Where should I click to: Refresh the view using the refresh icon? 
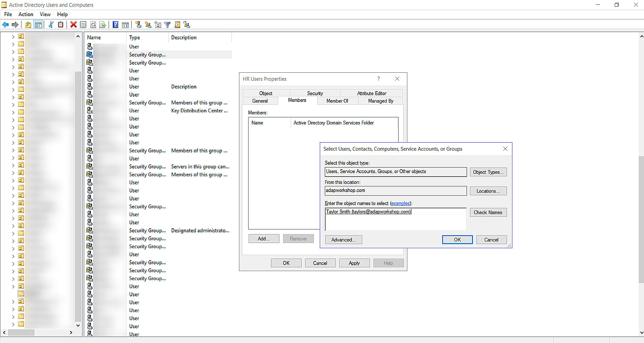[x=93, y=25]
